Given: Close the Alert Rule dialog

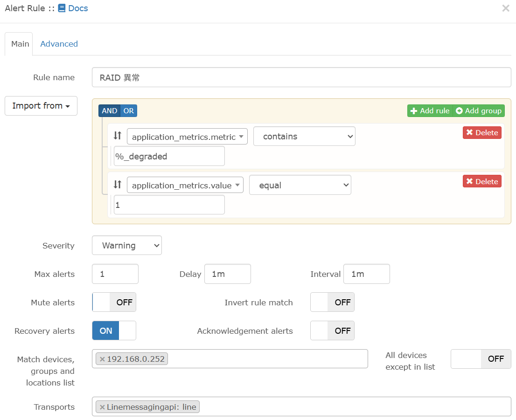Looking at the screenshot, I should (505, 8).
